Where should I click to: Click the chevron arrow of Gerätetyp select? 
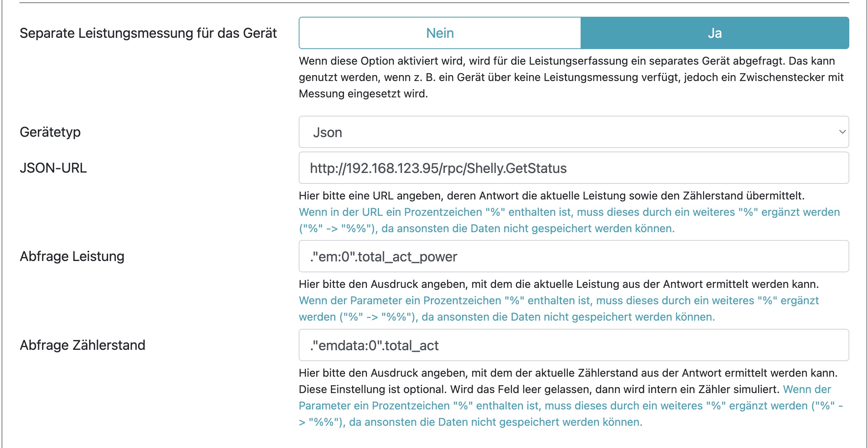coord(842,132)
